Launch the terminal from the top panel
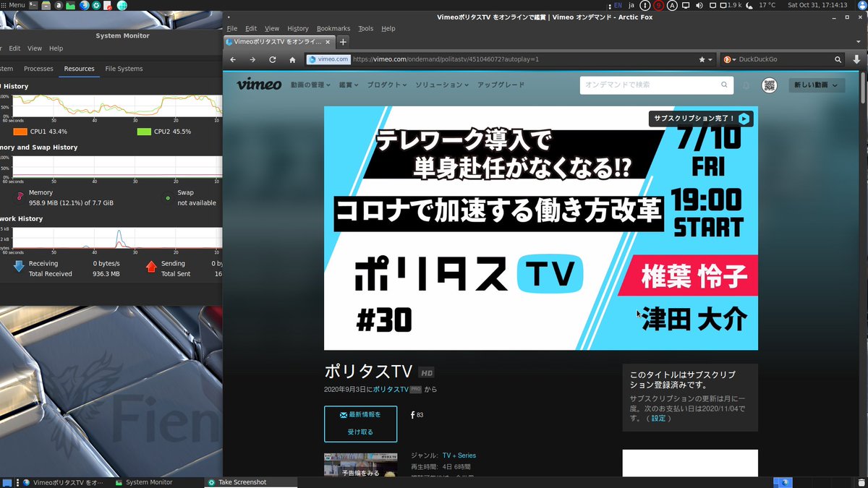The height and width of the screenshot is (488, 868). point(33,5)
